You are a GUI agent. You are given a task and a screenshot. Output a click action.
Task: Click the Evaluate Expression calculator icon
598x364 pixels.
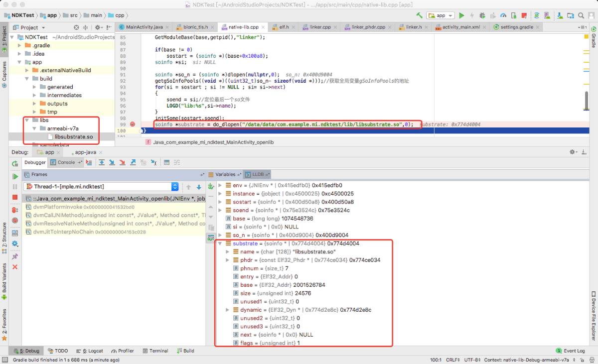tap(166, 162)
